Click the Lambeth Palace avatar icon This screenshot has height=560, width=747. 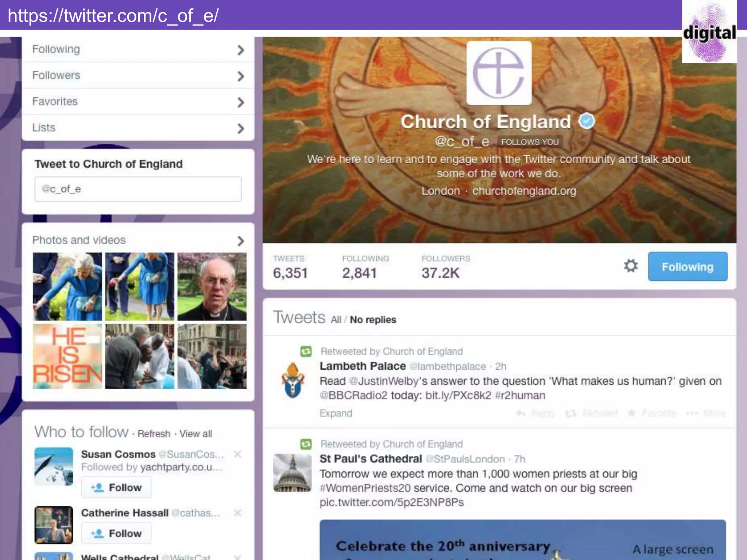click(x=293, y=380)
